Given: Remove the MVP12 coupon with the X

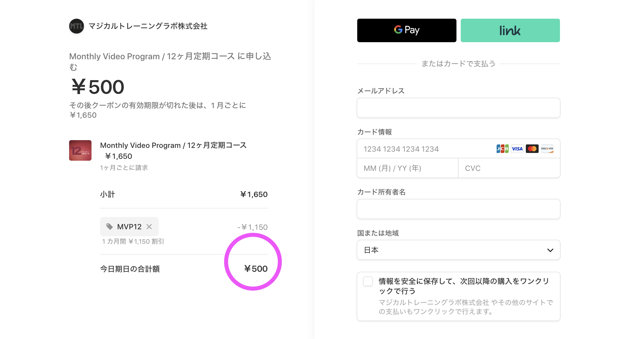Looking at the screenshot, I should (x=149, y=227).
